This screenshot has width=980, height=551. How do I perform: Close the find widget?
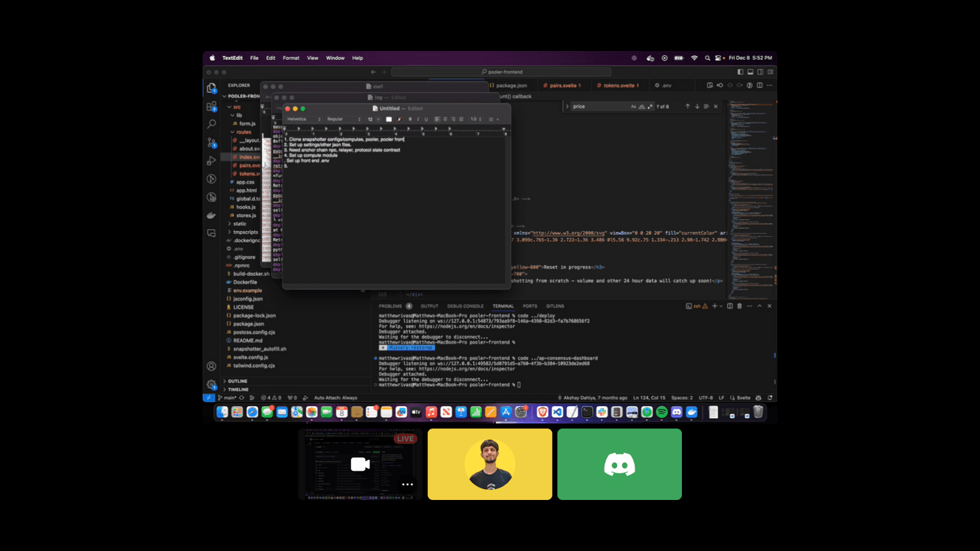pos(715,106)
